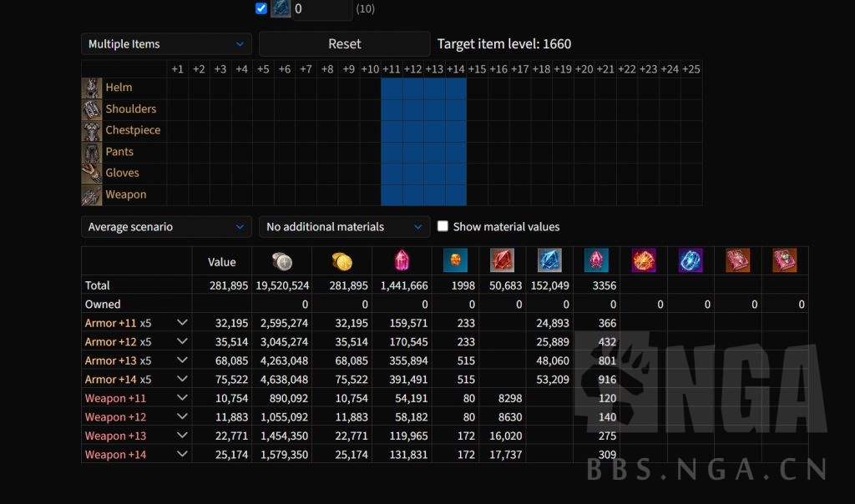Click the Chestpiece armor icon
The height and width of the screenshot is (504, 855).
tap(92, 131)
